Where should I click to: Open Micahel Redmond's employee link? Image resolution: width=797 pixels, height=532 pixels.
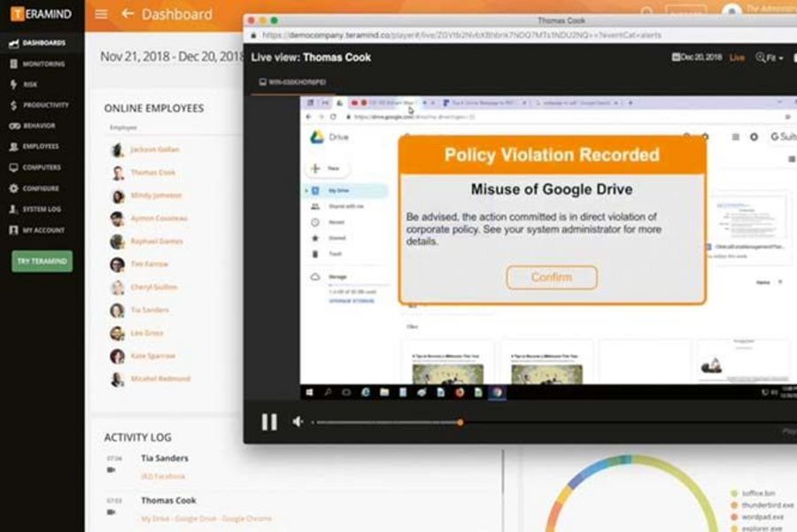point(160,379)
